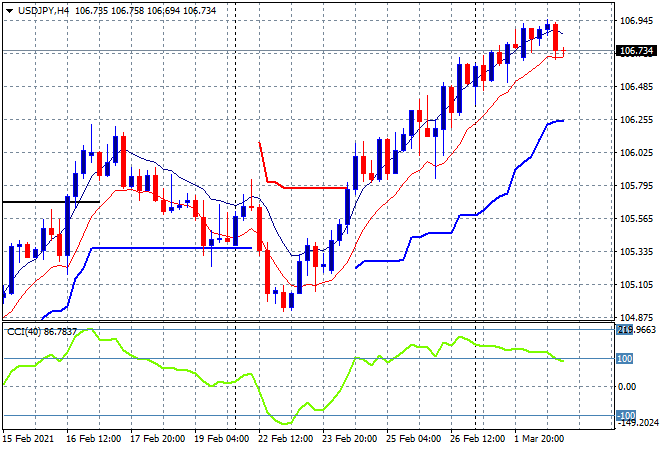Viewport: 660px width, 450px height.
Task: Click the 106.485 price axis label
Action: click(x=636, y=87)
